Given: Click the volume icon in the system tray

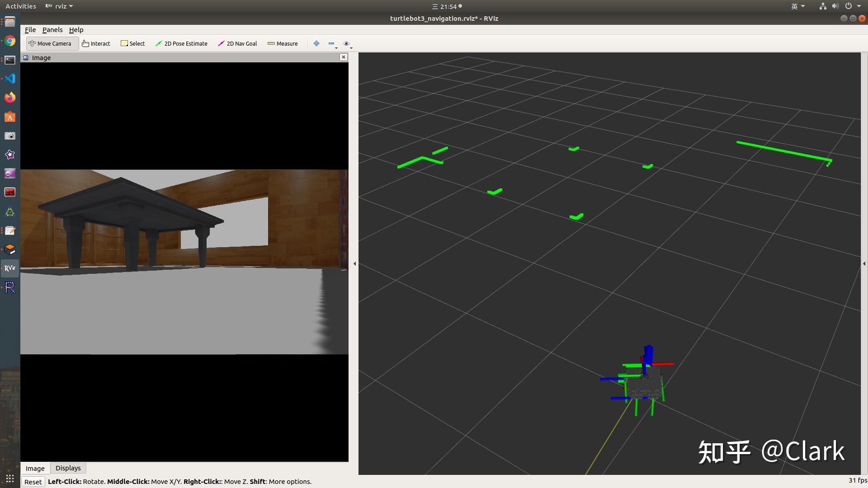Looking at the screenshot, I should click(x=835, y=6).
